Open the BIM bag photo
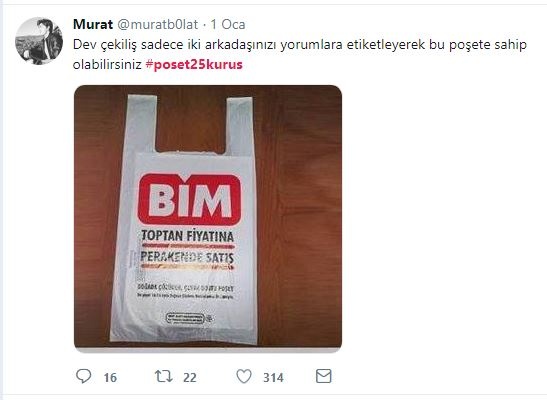The image size is (547, 400). click(208, 217)
